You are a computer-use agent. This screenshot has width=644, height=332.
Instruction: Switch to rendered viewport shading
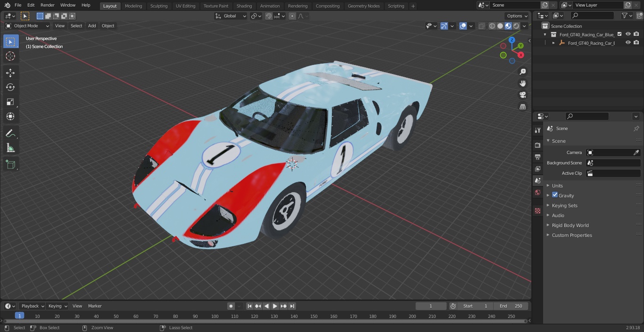pyautogui.click(x=516, y=26)
